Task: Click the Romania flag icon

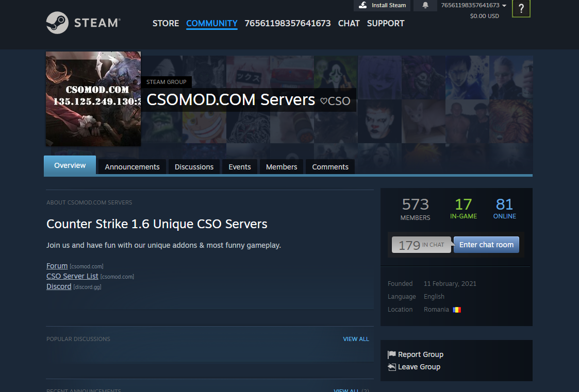Action: tap(457, 310)
